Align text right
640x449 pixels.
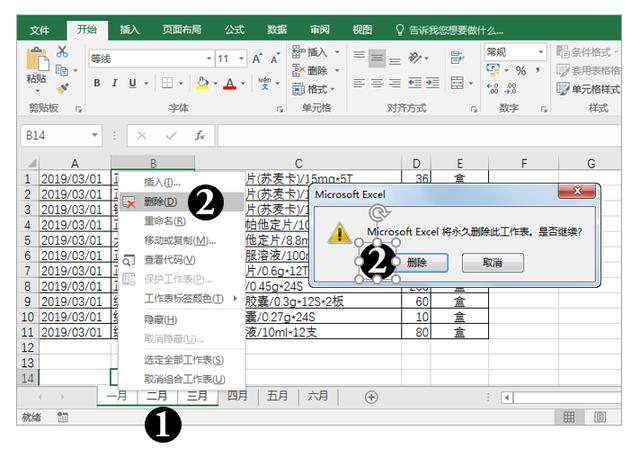click(395, 83)
